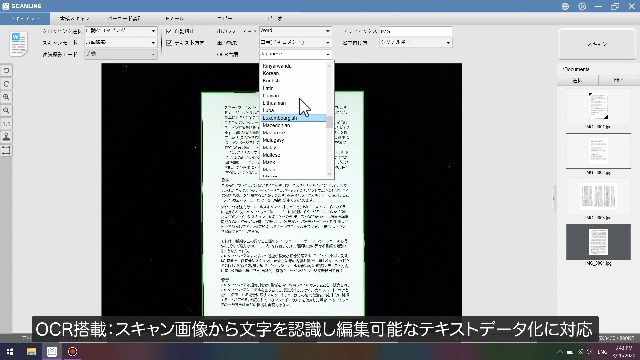The width and height of the screenshot is (640, 360).
Task: Select Latin in the language list
Action: point(268,88)
